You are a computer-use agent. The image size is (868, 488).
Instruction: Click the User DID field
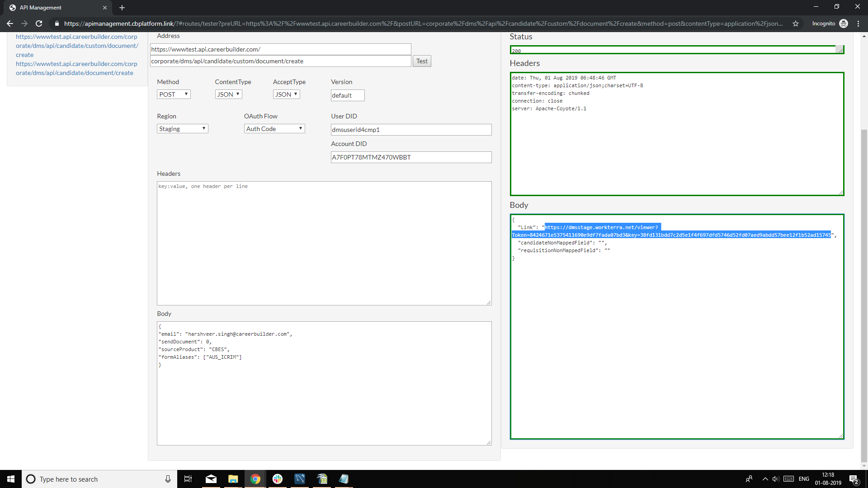411,130
